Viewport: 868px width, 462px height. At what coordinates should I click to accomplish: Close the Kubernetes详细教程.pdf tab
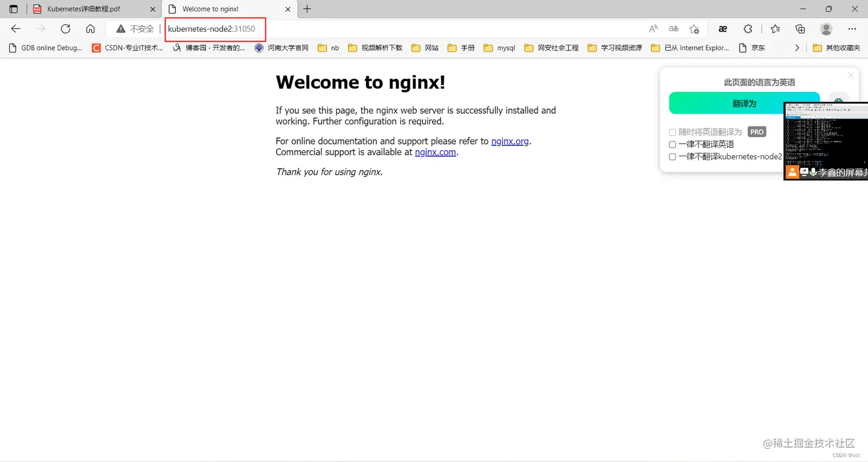click(x=152, y=9)
